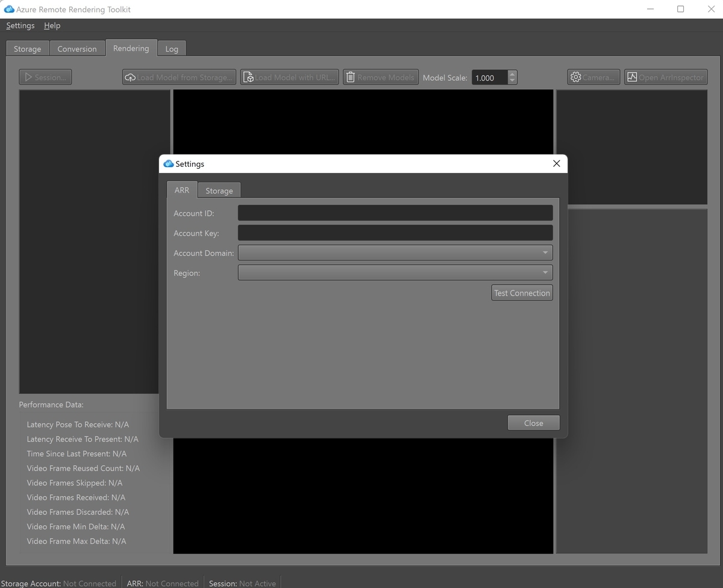Switch to the Log tab
This screenshot has width=723, height=588.
[172, 49]
